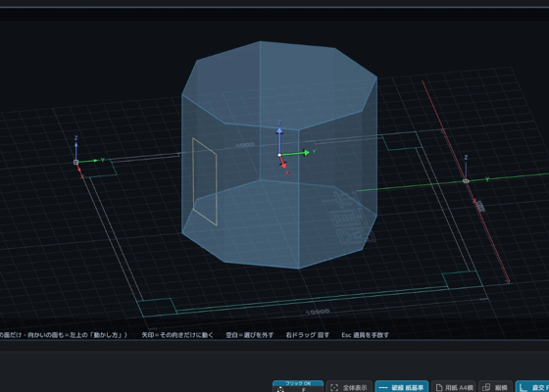Screen dimensions: 549x392
Task: Click the hint text 右ドラッグ 回す
Action: 308,335
